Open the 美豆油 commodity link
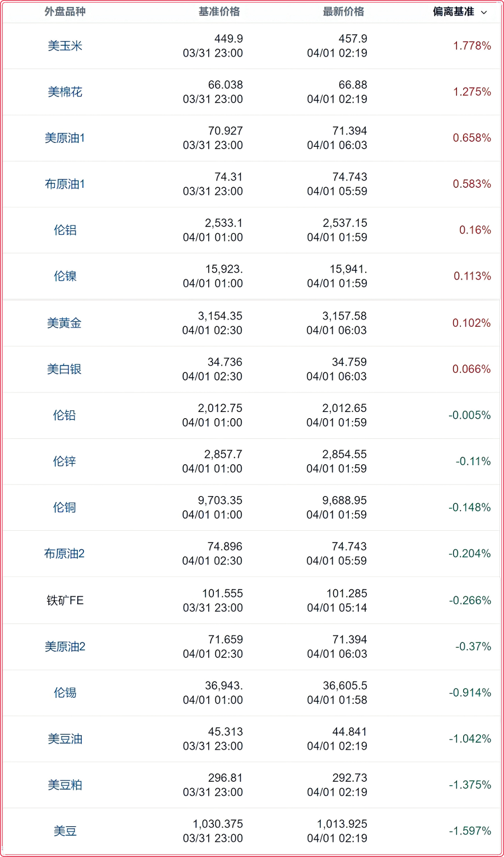 (65, 739)
